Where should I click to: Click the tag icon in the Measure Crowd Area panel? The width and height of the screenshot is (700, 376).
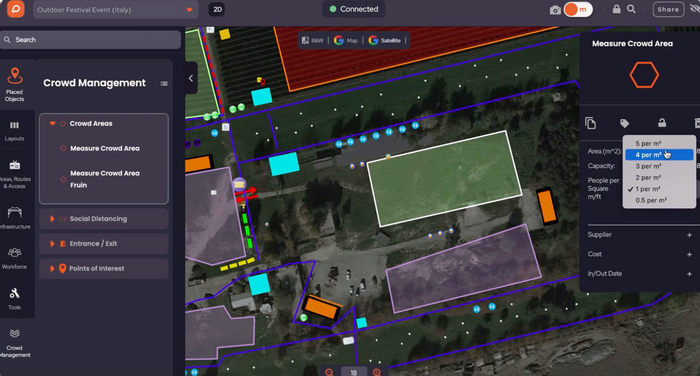click(625, 123)
